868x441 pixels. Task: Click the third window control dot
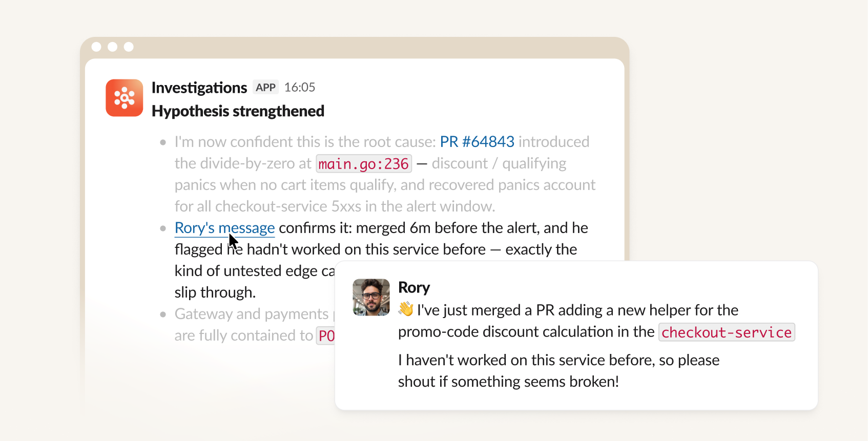pyautogui.click(x=129, y=47)
